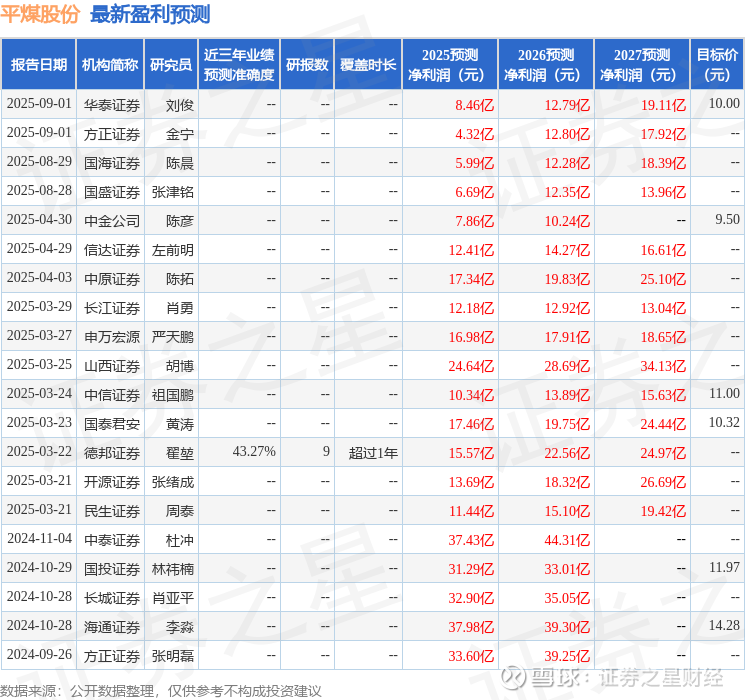
Task: Click date 2024-09-26
Action: 39,654
